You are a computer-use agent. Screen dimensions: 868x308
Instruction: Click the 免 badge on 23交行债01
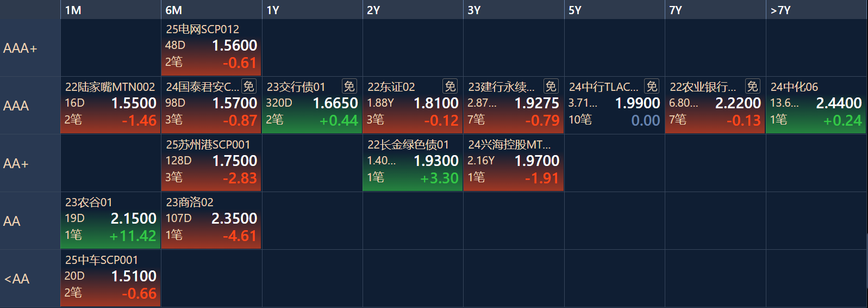349,87
